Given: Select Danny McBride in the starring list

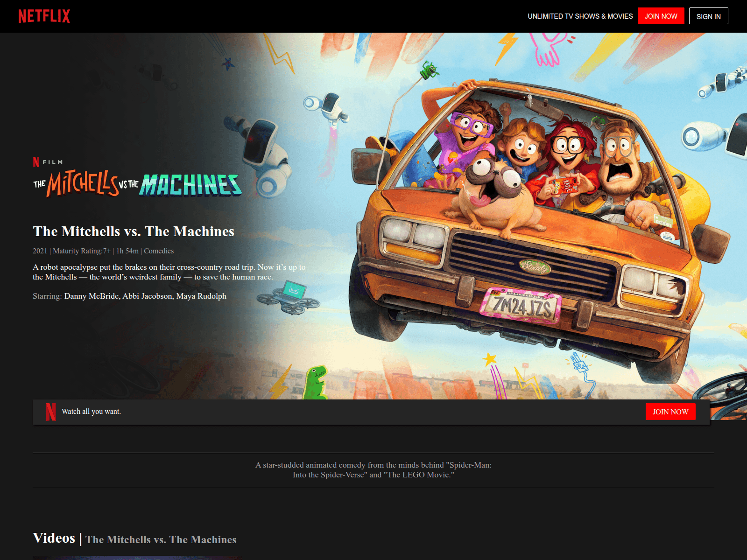Looking at the screenshot, I should pyautogui.click(x=92, y=296).
